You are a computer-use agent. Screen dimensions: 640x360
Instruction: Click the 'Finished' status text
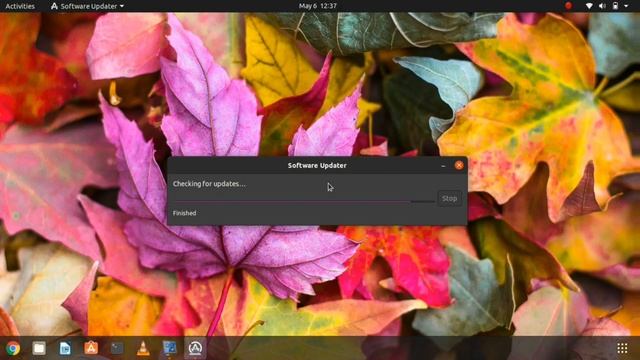184,213
